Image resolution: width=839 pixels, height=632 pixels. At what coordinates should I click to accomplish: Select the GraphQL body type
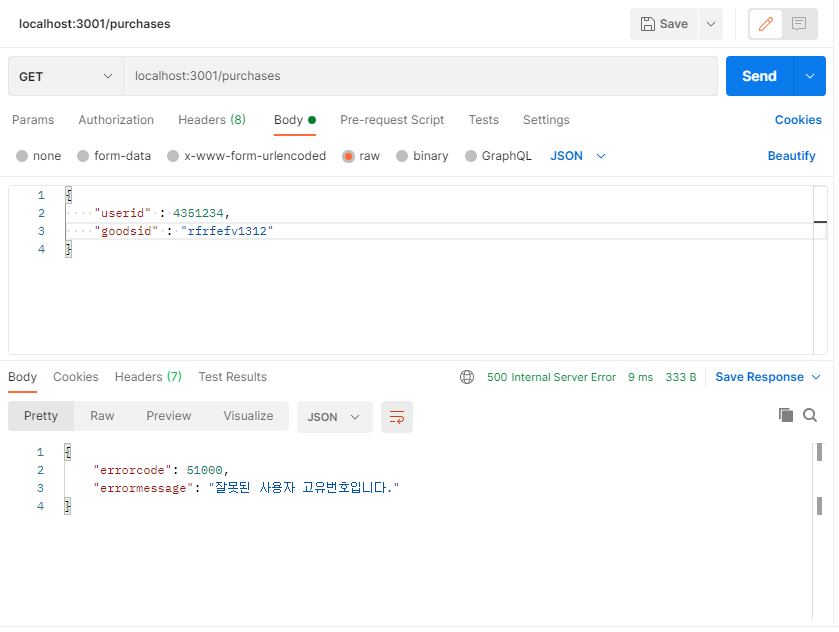[498, 156]
